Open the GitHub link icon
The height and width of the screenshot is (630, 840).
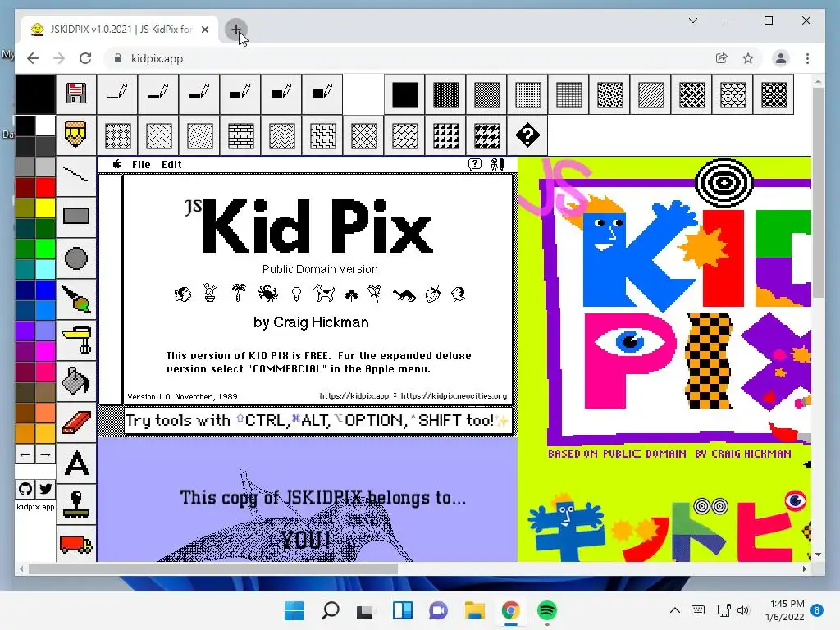click(25, 489)
